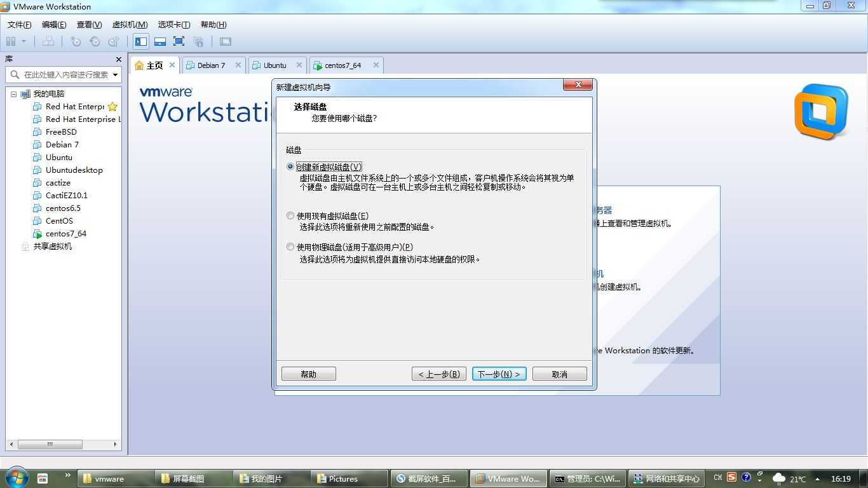This screenshot has height=488, width=868.
Task: Close the centos7_64 tab
Action: point(376,65)
